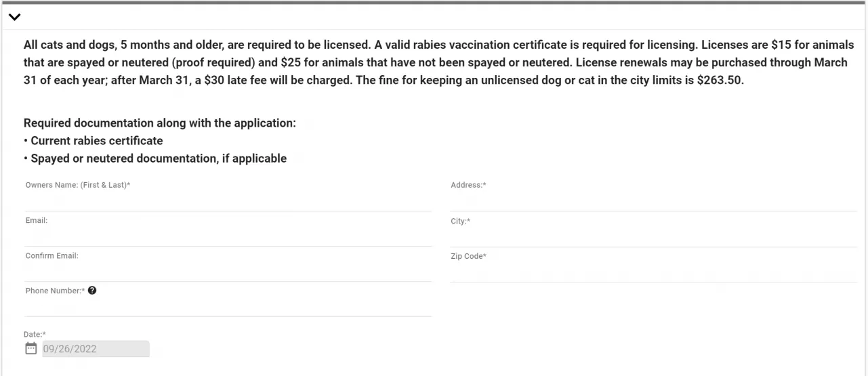This screenshot has width=868, height=376.
Task: Click the "Zip Code*" label text
Action: [468, 256]
